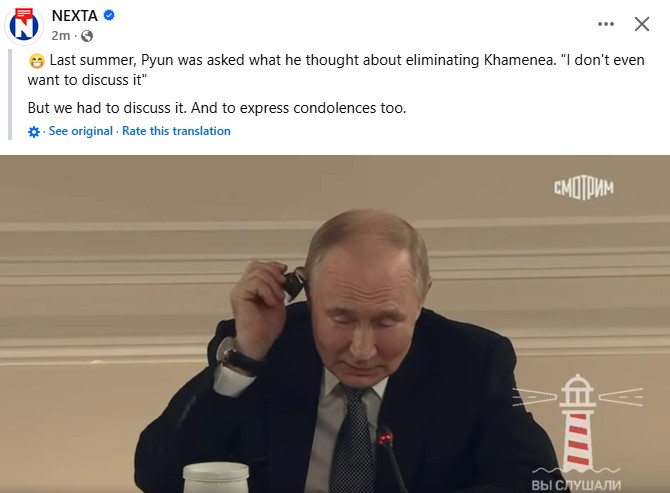Click the grinning emoji in post

pyautogui.click(x=37, y=61)
